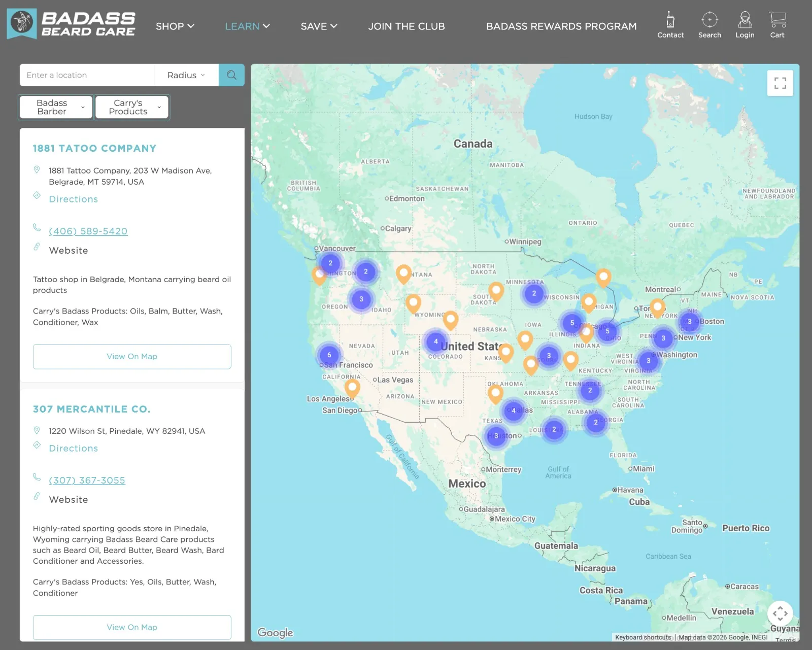Focus the Enter a location field
The image size is (812, 650).
87,75
